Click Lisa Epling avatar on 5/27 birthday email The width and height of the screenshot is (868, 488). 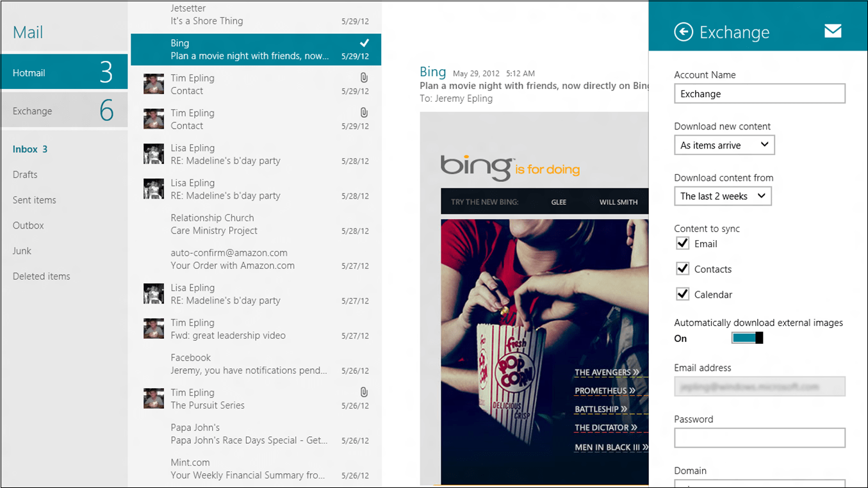coord(154,294)
